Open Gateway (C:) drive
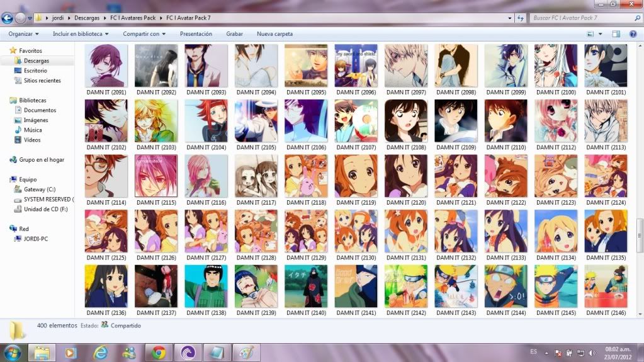The height and width of the screenshot is (362, 644). point(40,189)
